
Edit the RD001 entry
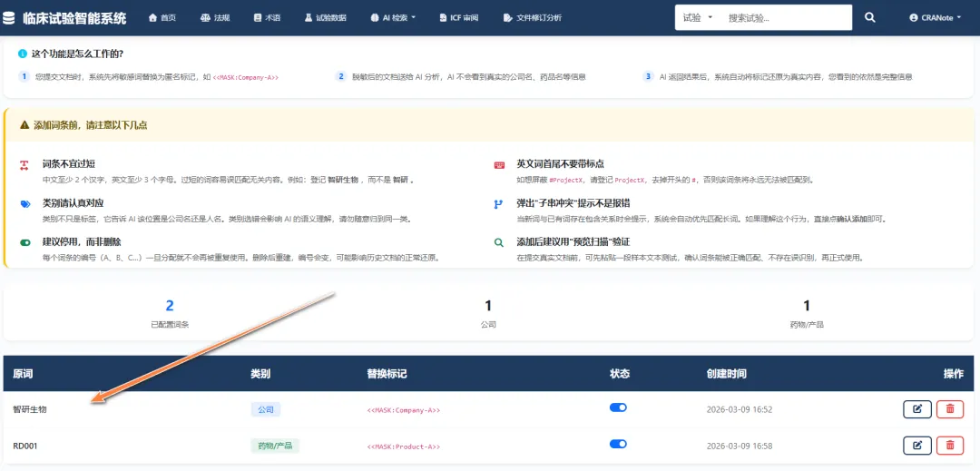point(916,446)
